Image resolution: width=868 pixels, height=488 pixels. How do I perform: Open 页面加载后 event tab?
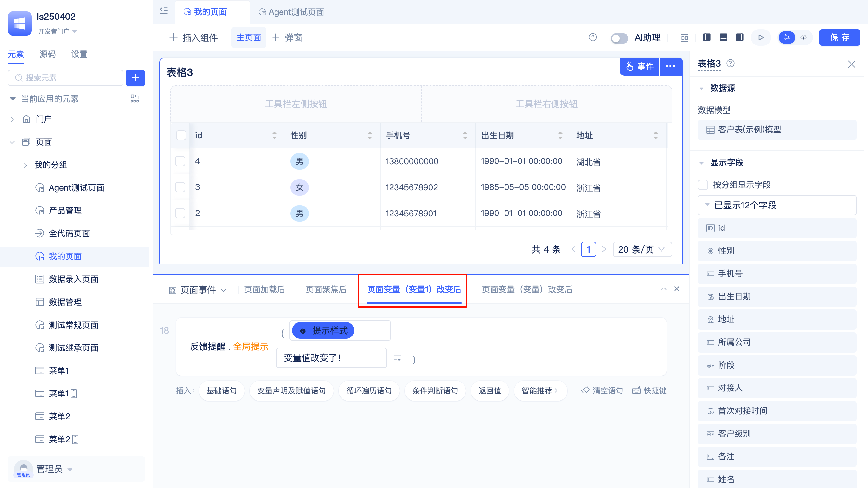click(x=265, y=289)
